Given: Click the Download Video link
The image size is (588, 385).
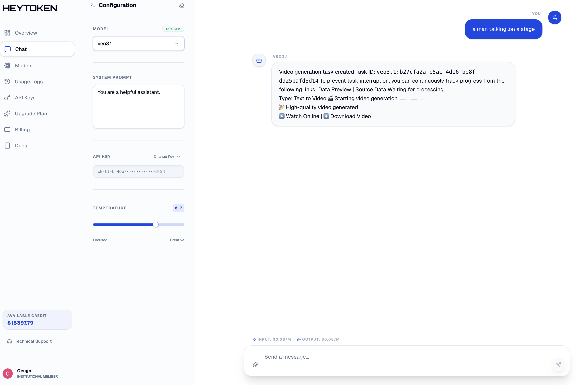Looking at the screenshot, I should (350, 116).
